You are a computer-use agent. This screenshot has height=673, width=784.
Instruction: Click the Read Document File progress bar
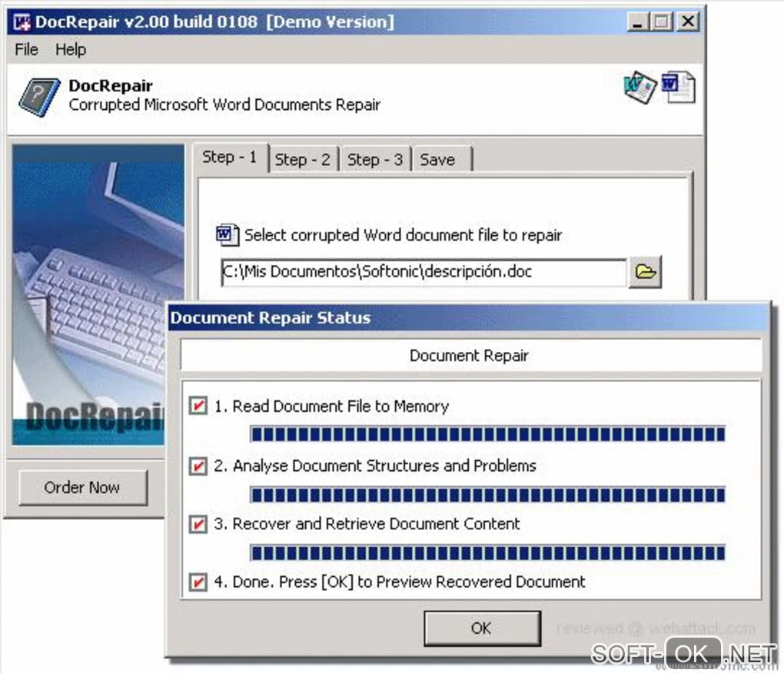487,434
